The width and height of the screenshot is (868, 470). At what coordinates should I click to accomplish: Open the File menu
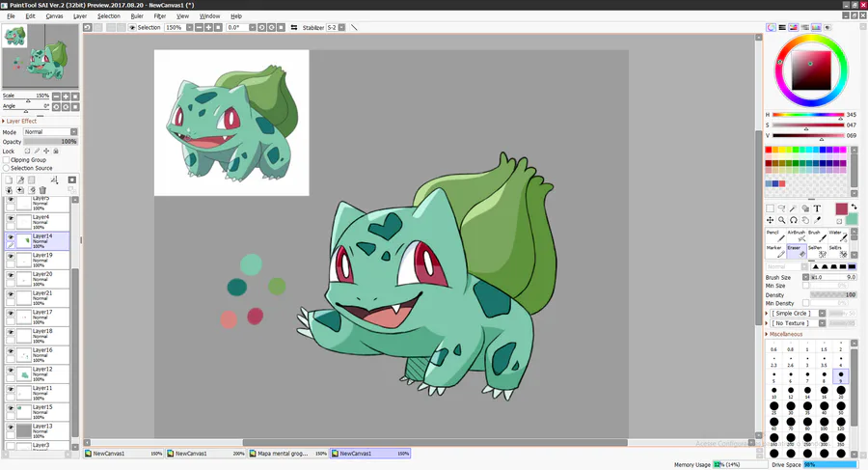tap(11, 16)
